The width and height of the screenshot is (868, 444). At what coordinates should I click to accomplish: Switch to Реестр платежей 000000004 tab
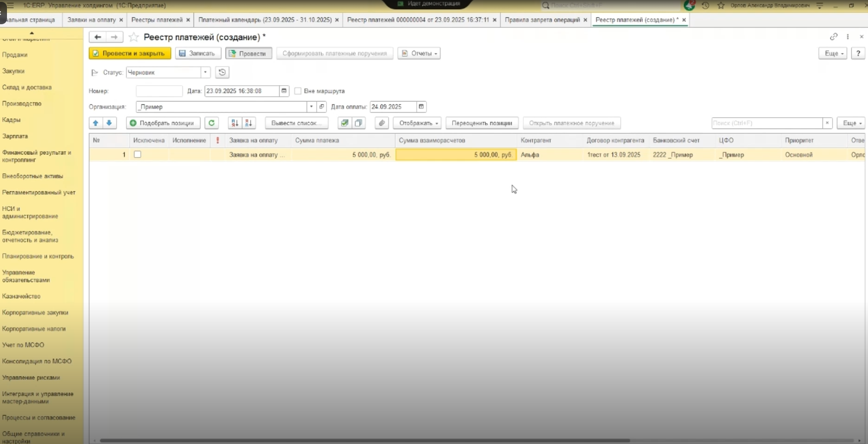[418, 20]
